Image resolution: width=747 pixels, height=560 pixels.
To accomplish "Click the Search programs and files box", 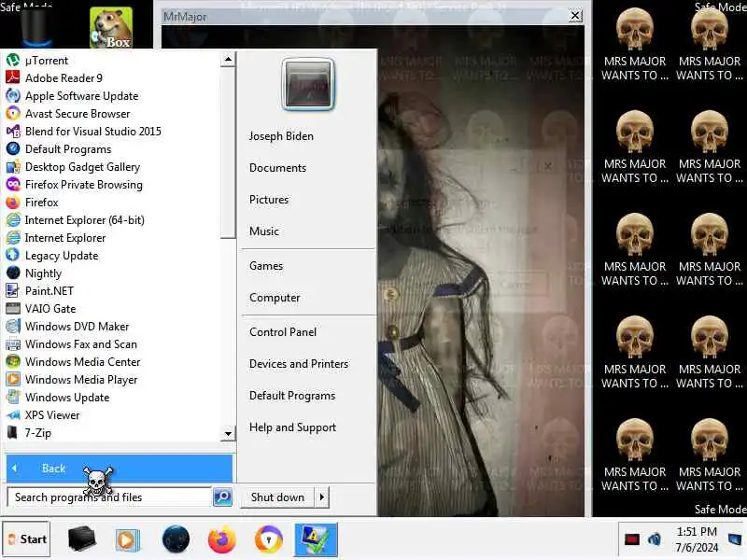I will click(110, 497).
